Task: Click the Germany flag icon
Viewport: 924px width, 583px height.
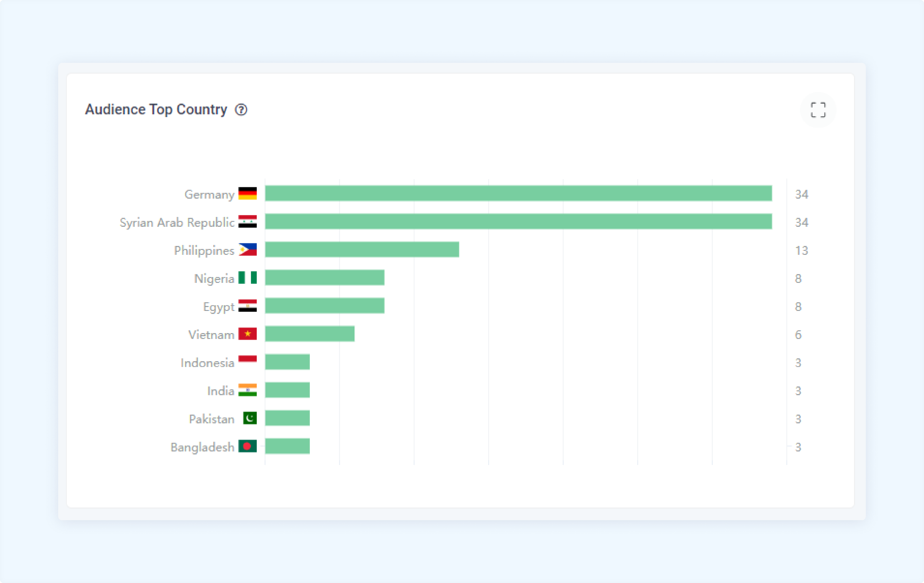Action: (x=248, y=194)
